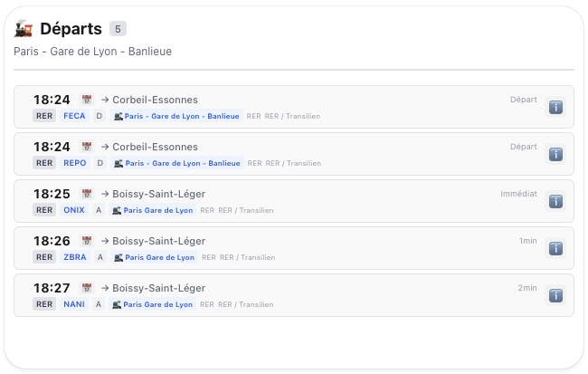Click info icon for FECA train
Image resolution: width=588 pixels, height=374 pixels.
pos(555,108)
